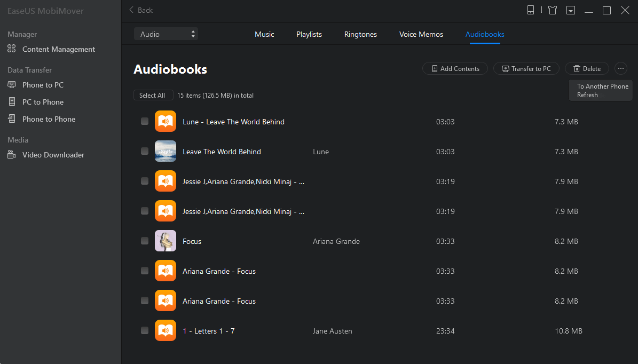This screenshot has width=638, height=364.
Task: Click the Add Contents button
Action: 455,69
